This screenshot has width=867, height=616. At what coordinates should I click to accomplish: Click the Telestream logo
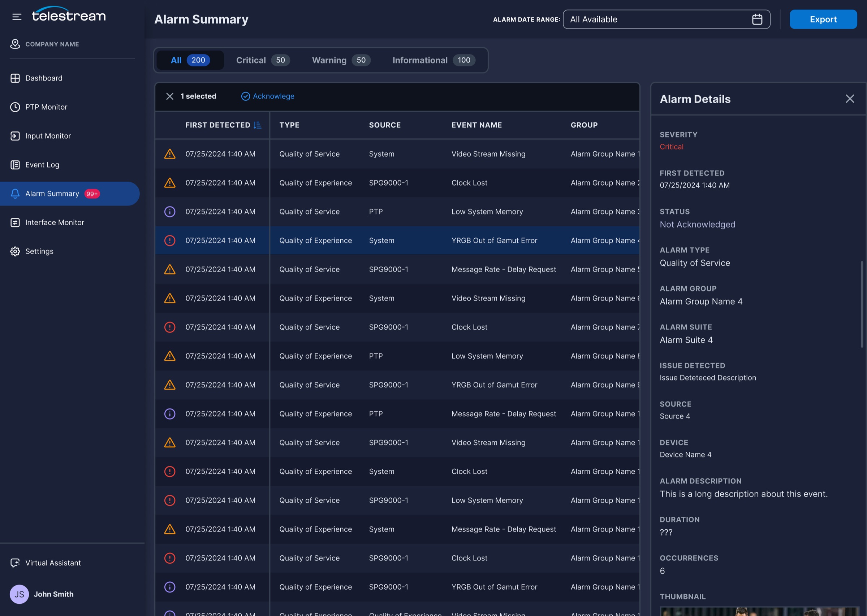[x=69, y=14]
